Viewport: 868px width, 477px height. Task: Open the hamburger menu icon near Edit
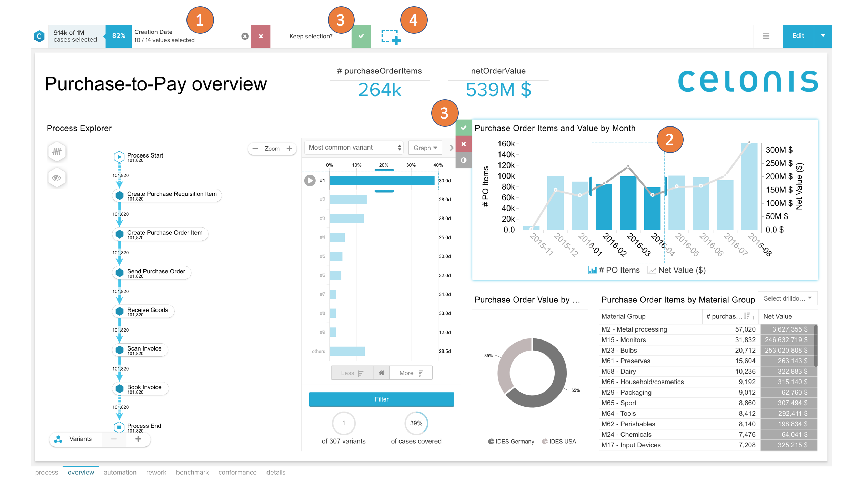[766, 36]
